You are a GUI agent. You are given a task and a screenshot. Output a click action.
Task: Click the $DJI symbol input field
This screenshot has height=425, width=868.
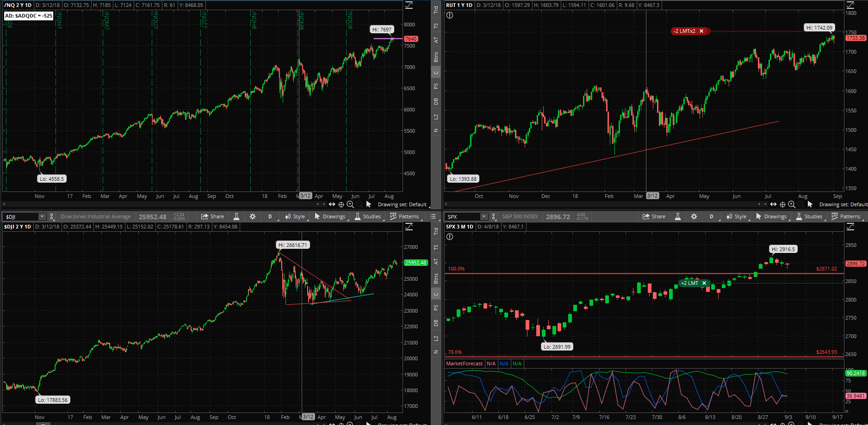point(21,216)
